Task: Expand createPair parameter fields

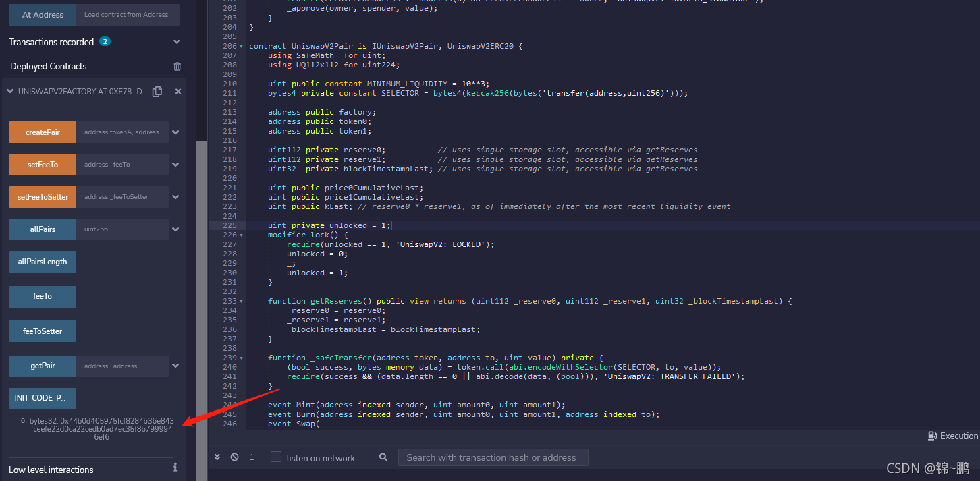Action: click(x=175, y=132)
